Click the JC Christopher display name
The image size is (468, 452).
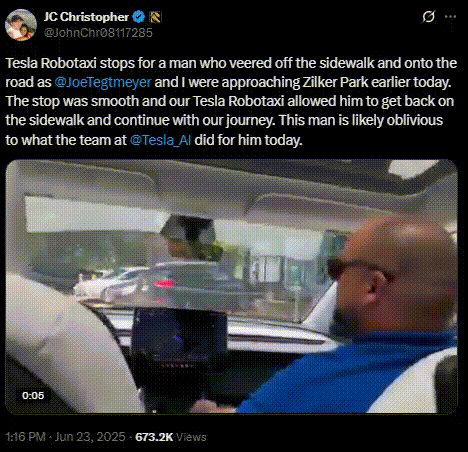[x=86, y=17]
